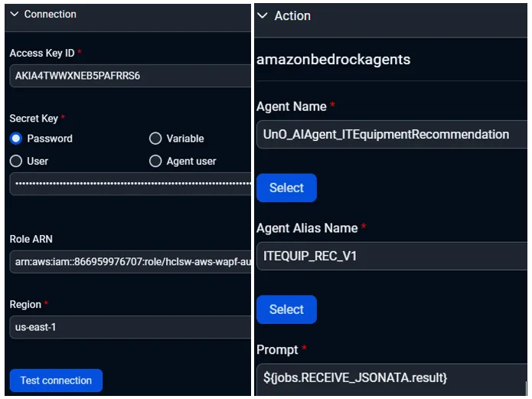Choose the Variable radio option

(x=155, y=139)
